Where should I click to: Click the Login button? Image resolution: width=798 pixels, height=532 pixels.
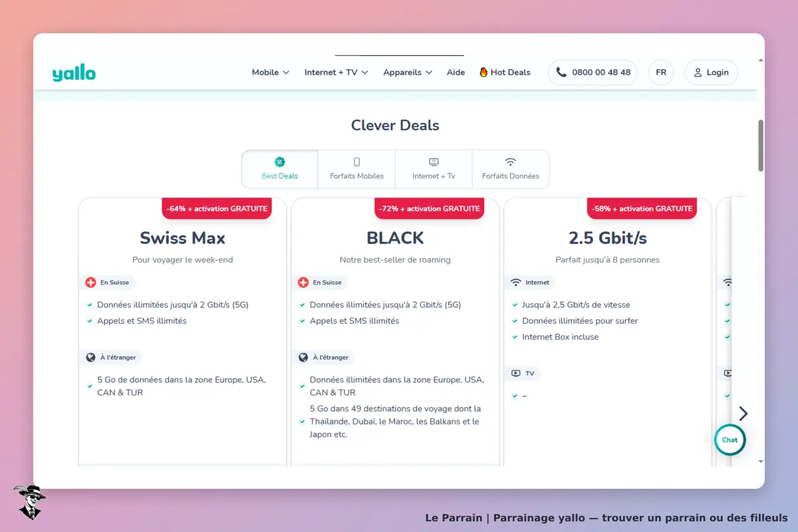(711, 72)
